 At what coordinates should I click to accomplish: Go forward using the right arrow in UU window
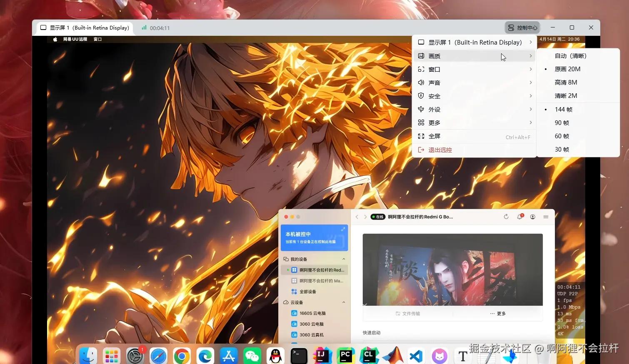365,217
